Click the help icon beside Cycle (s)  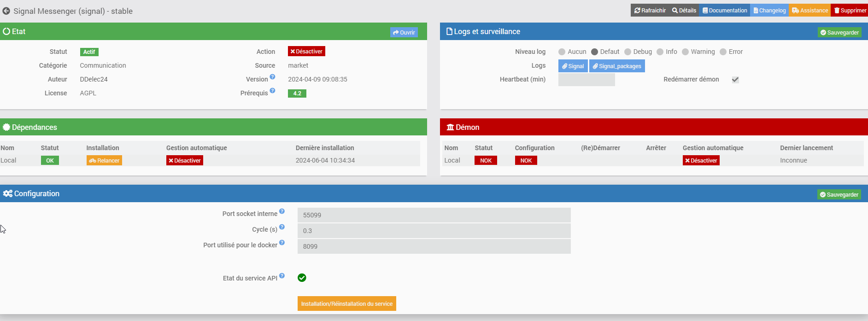point(282,227)
